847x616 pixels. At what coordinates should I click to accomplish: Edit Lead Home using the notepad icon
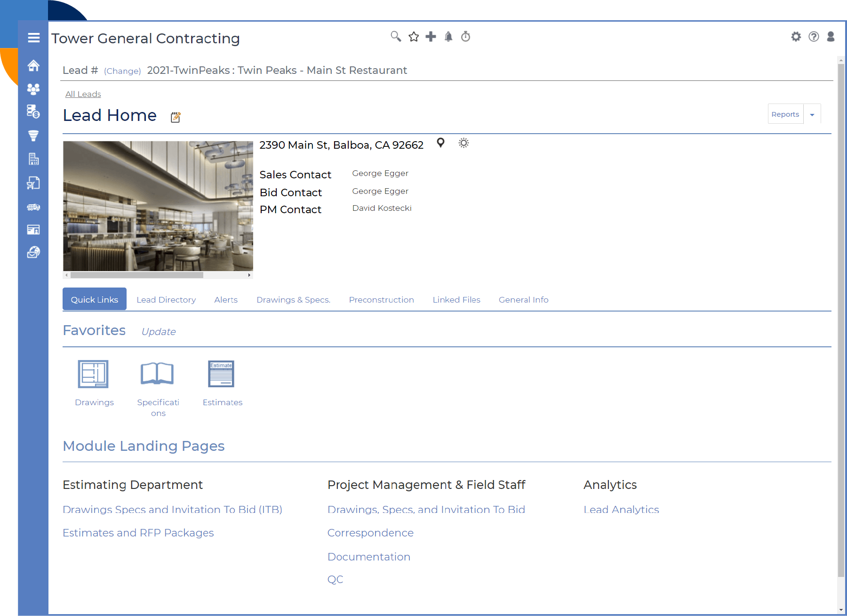[176, 117]
